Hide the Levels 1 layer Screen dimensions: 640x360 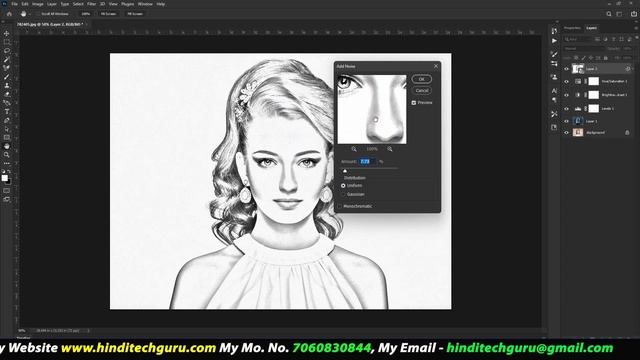pos(567,109)
